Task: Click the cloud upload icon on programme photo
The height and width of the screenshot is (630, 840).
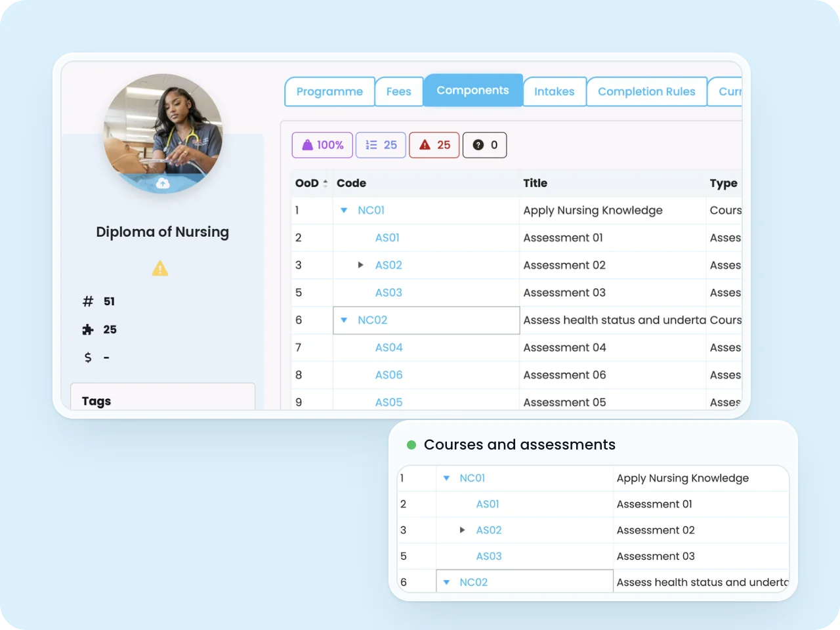Action: coord(163,183)
